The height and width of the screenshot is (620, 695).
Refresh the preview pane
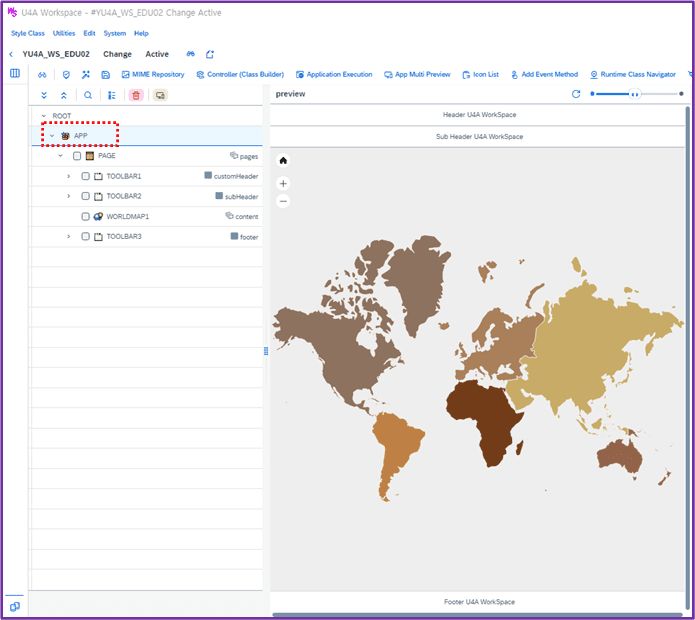pyautogui.click(x=576, y=94)
